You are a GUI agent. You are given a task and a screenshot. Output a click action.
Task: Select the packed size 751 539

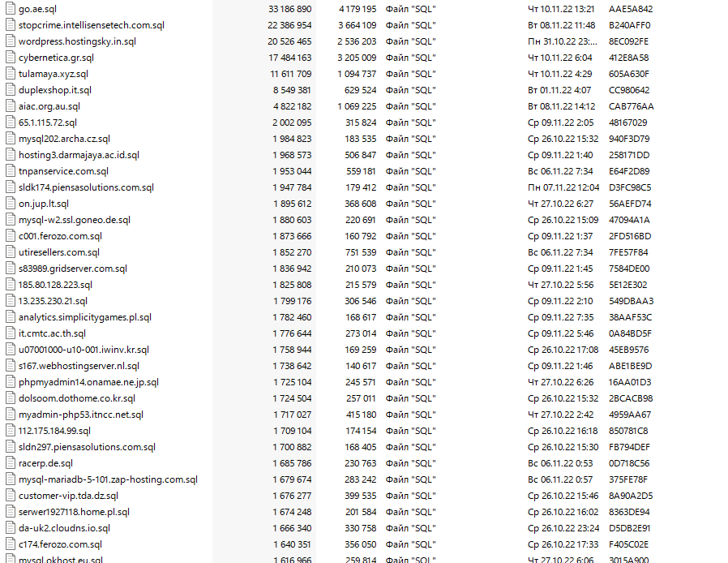point(360,252)
